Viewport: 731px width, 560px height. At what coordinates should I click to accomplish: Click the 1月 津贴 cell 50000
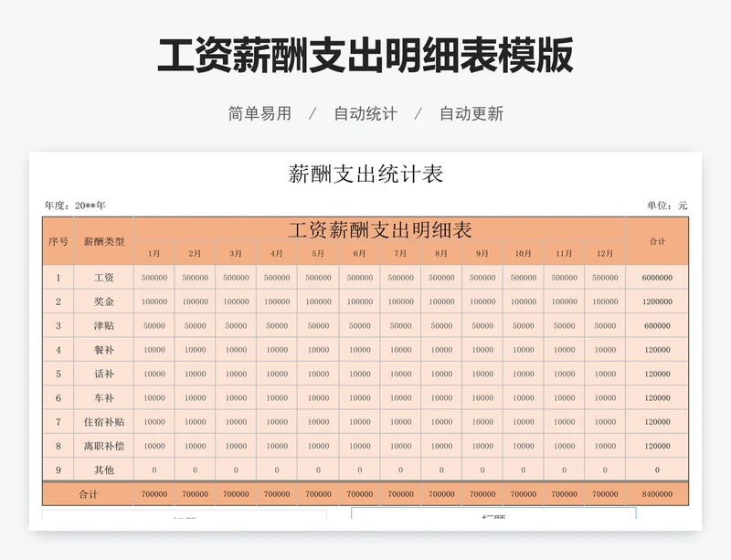pyautogui.click(x=154, y=325)
